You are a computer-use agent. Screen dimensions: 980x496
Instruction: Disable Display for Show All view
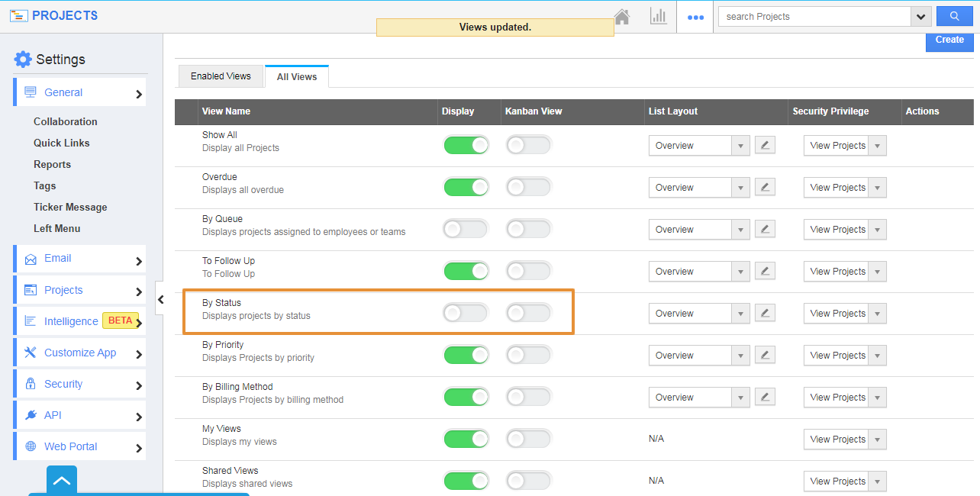click(466, 145)
